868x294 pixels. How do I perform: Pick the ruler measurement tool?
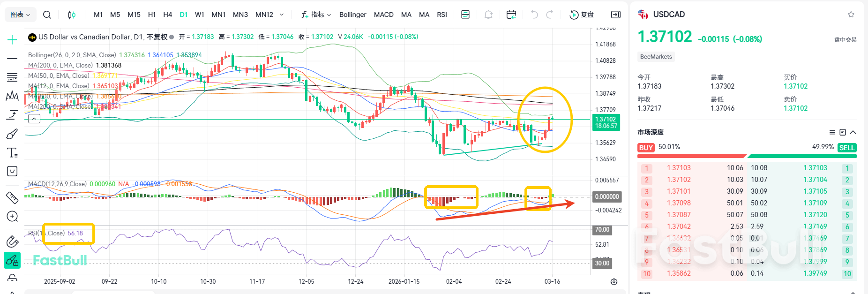(x=12, y=197)
